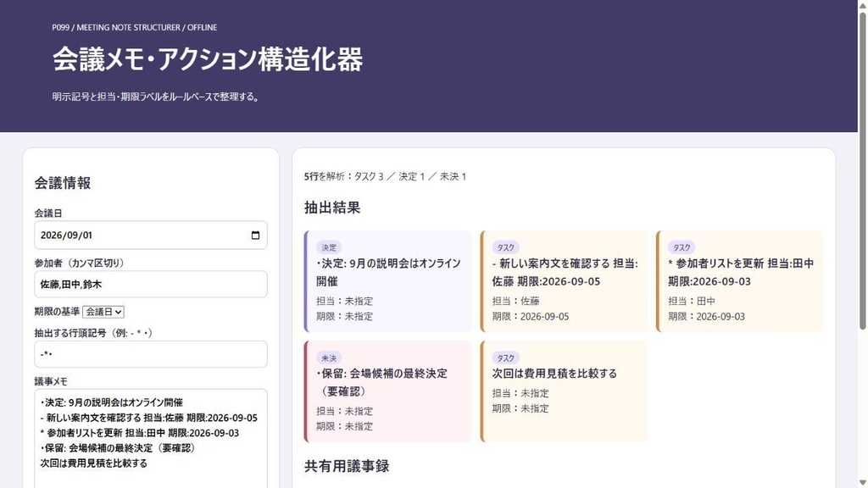Click card title 次回は費用見積を比較する
The image size is (868, 488).
point(554,374)
